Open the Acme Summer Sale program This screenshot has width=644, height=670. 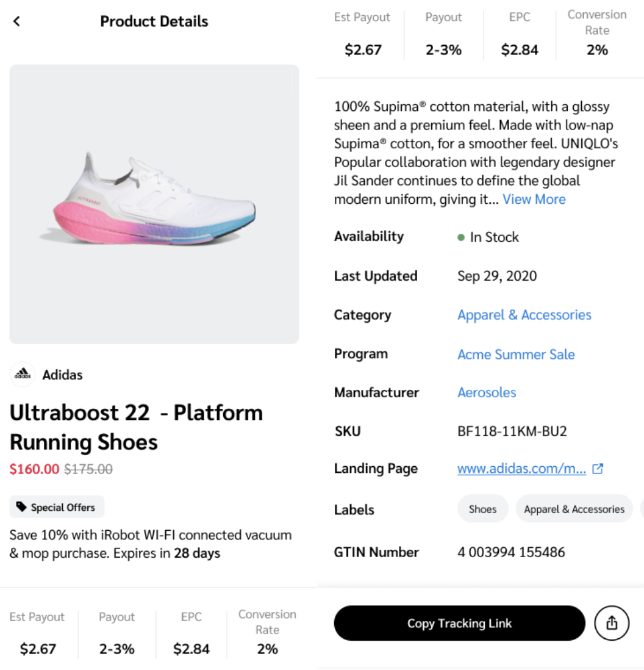[x=516, y=355]
